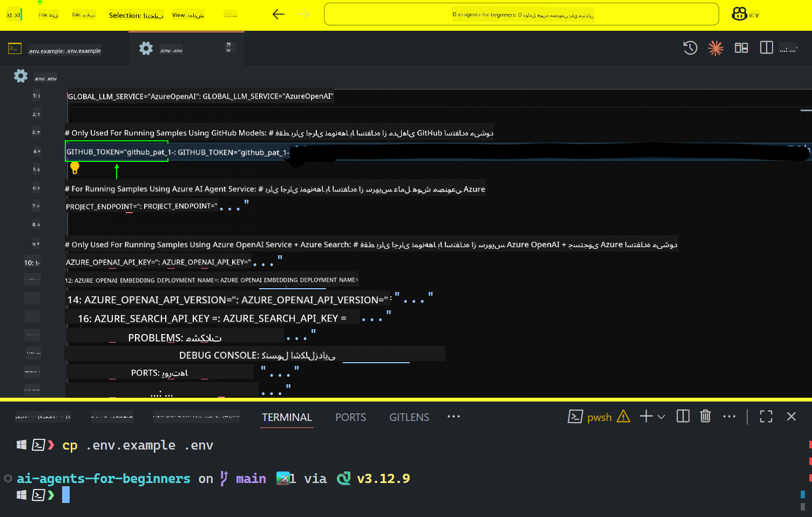Select the PORTS panel tab

350,417
